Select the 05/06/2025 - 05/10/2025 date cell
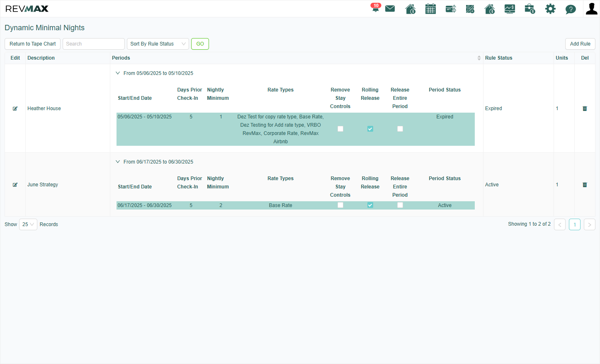 pyautogui.click(x=145, y=117)
